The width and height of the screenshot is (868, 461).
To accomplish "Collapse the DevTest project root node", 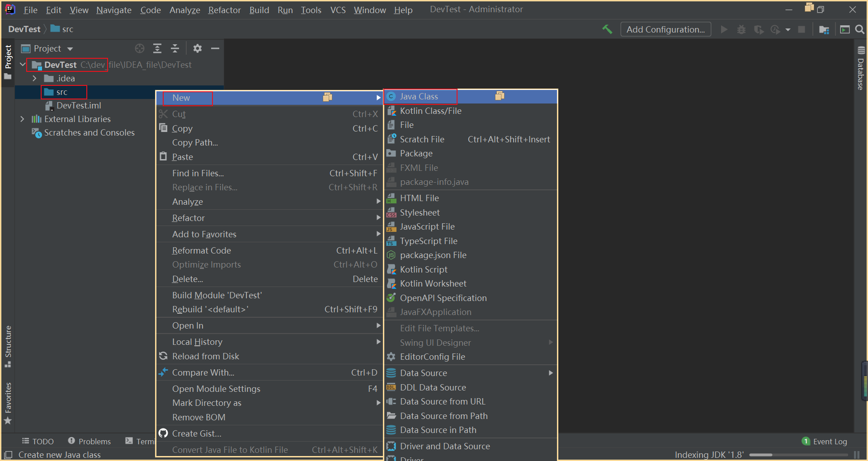I will (22, 65).
